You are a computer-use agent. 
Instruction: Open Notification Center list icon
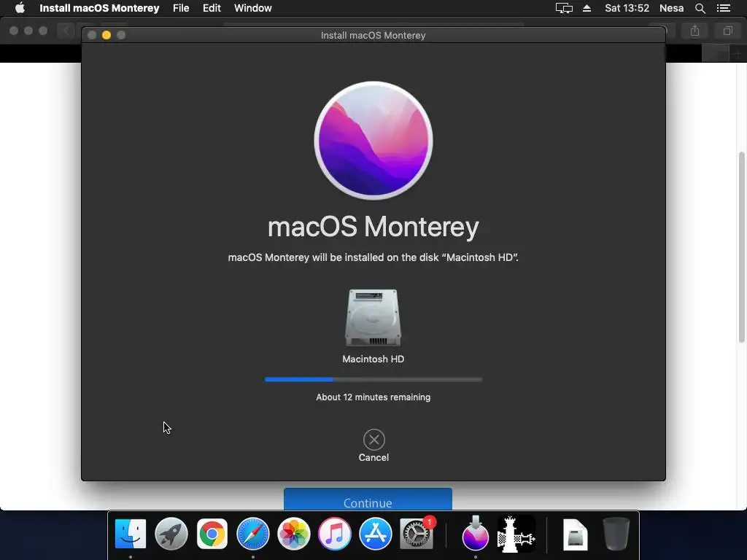click(724, 8)
